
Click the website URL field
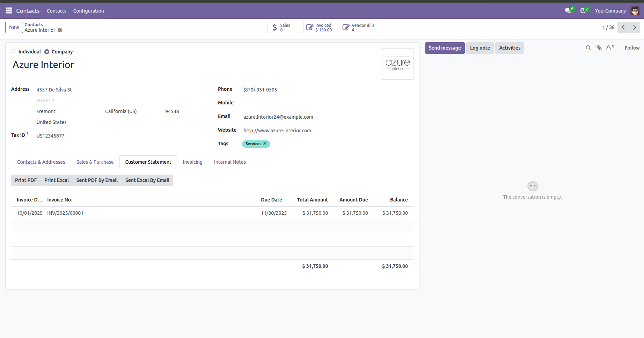point(328,131)
